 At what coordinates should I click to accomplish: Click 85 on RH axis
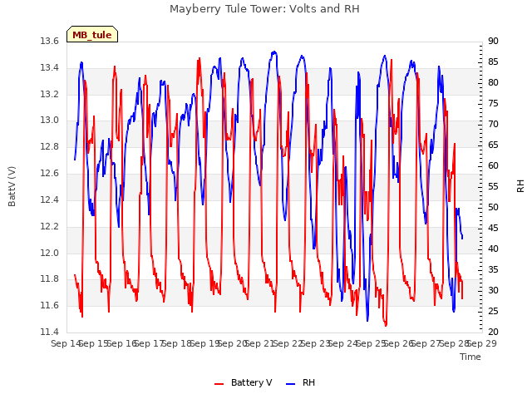(493, 62)
